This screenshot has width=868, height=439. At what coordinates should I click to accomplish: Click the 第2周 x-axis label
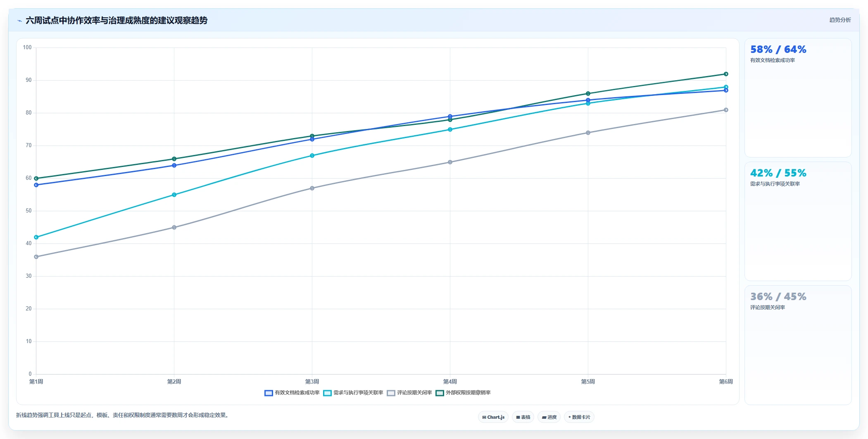point(174,382)
